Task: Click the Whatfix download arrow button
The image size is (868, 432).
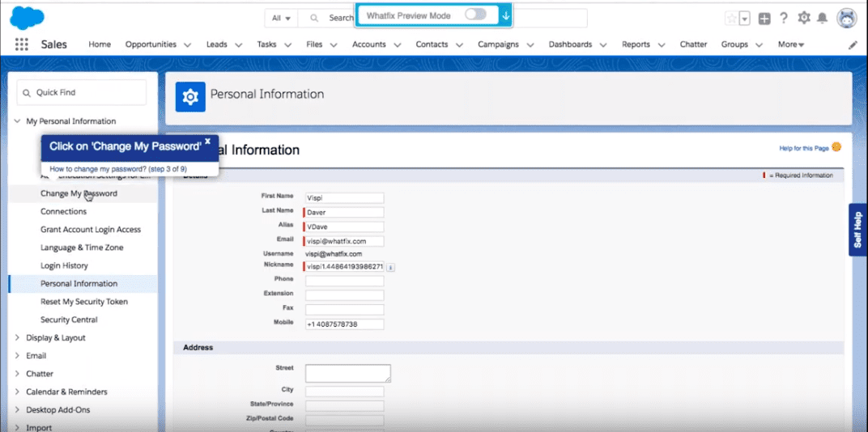Action: pyautogui.click(x=505, y=15)
